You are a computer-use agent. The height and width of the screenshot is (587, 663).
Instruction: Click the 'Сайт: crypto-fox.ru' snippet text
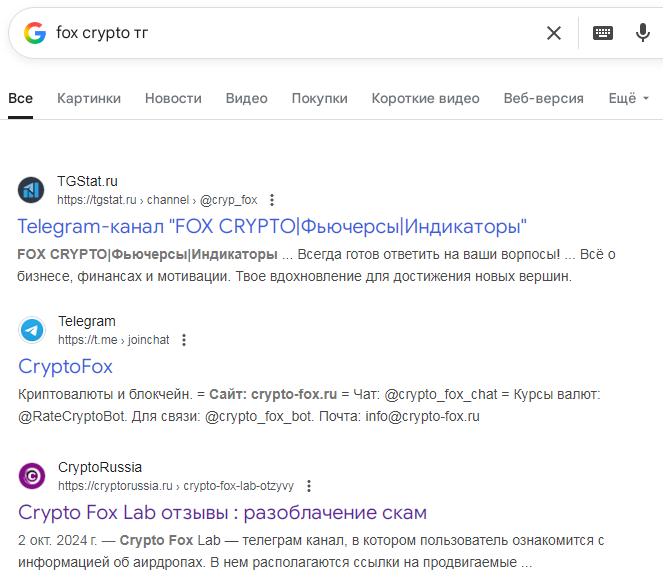point(273,394)
